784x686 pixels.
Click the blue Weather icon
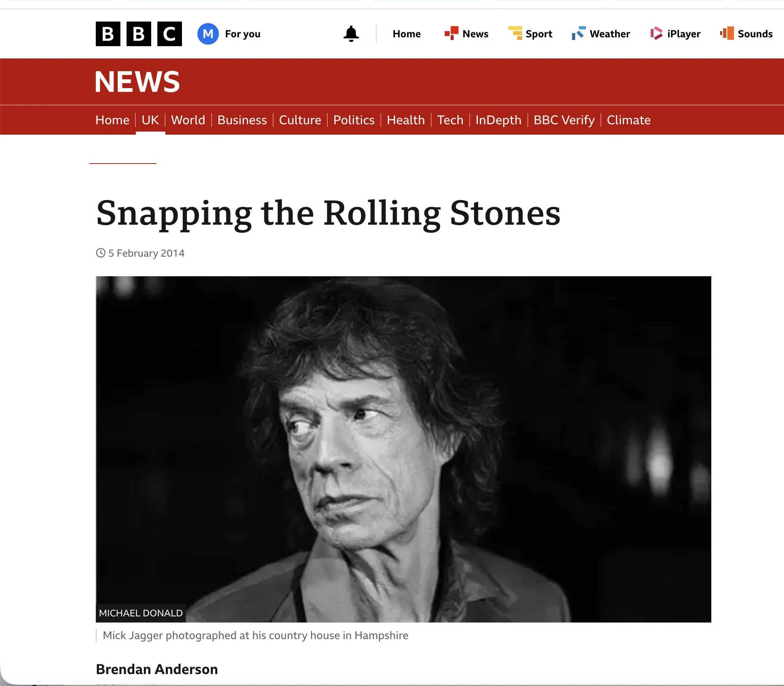[x=579, y=33]
